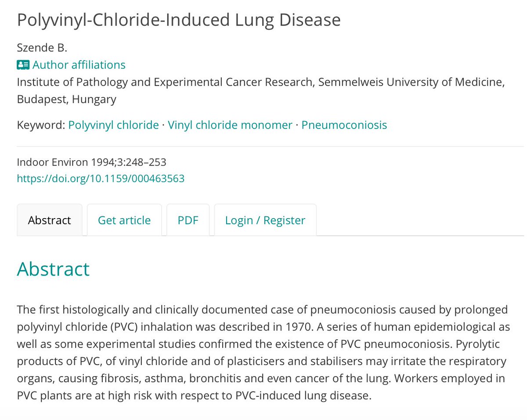Image resolution: width=527 pixels, height=420 pixels.
Task: Click the Polyvinyl-Chloride-Induced Lung Disease title
Action: (x=179, y=20)
